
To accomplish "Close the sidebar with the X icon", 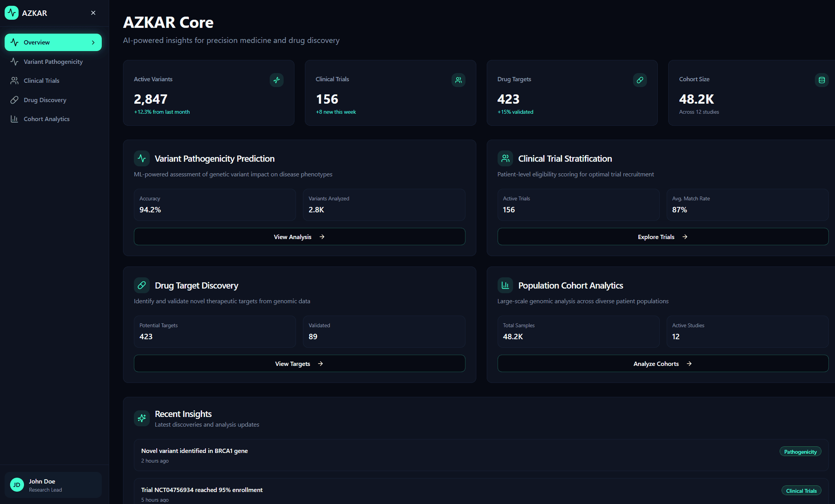I will (x=93, y=13).
